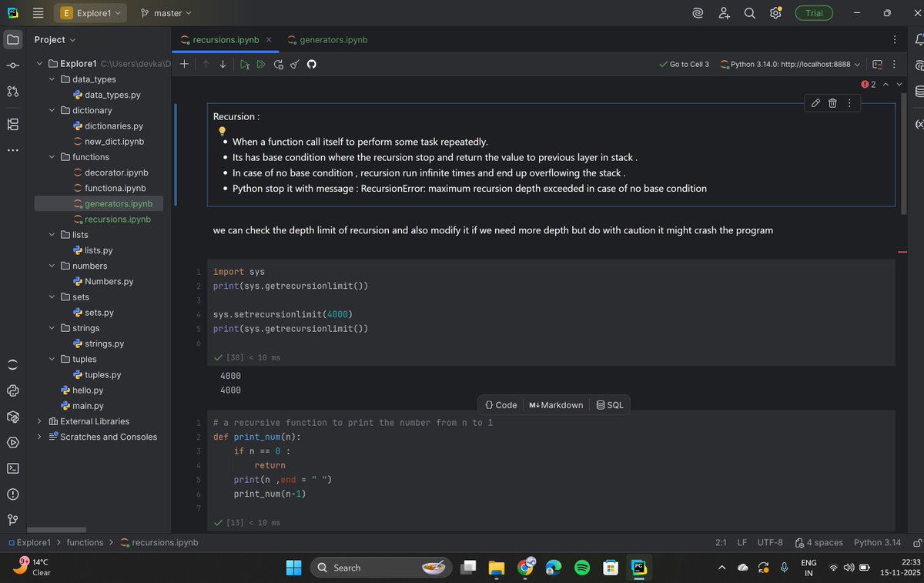Click the taskbar Search box
The image size is (924, 583).
click(383, 568)
